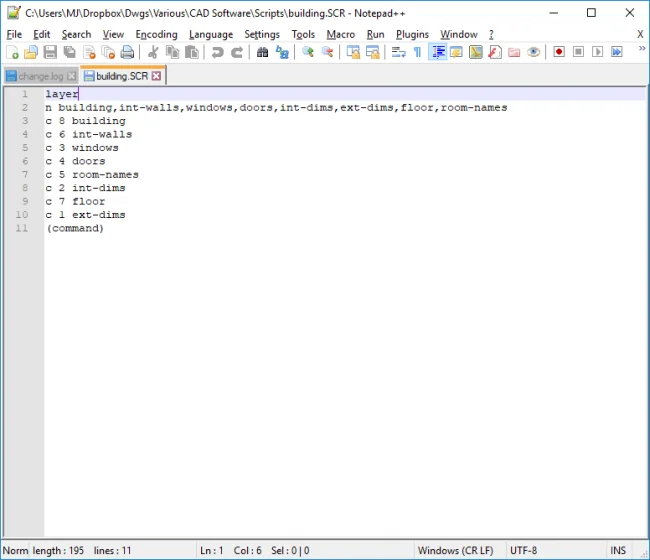
Task: Start macro recording with the red dot icon
Action: 559,52
